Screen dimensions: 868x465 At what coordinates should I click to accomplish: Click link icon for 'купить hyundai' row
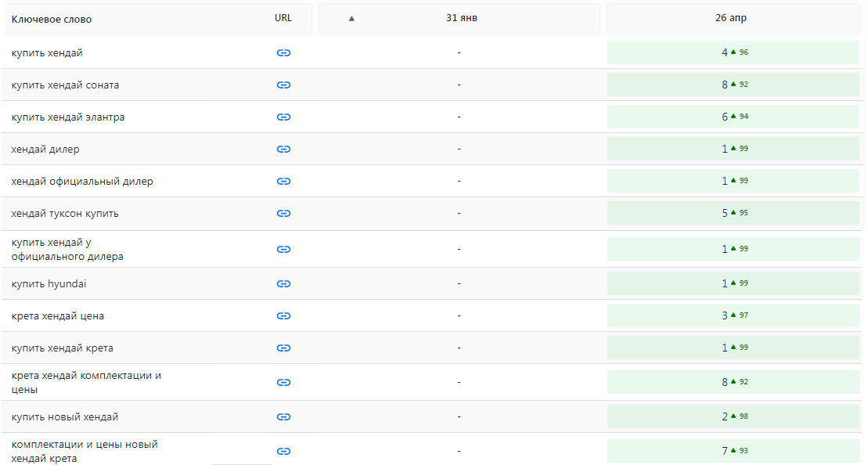[x=283, y=283]
